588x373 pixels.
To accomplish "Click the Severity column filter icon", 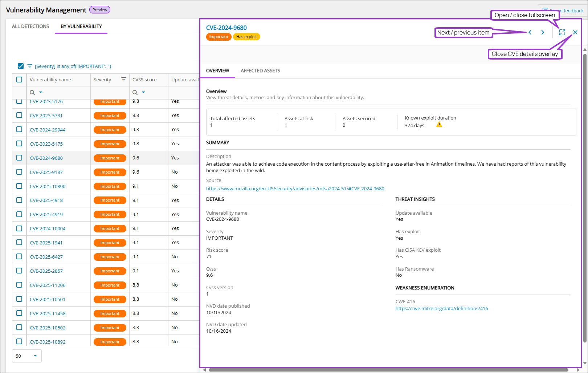I will (124, 80).
